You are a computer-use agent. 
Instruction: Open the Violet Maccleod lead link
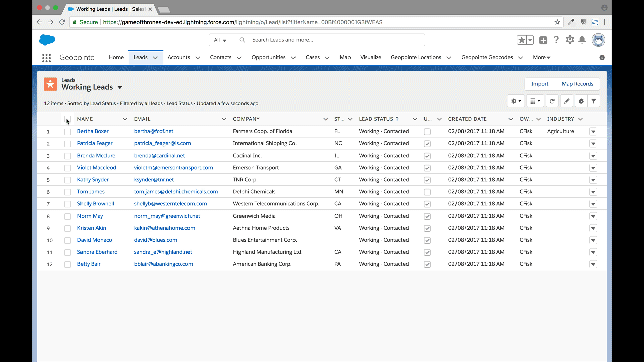click(x=97, y=168)
